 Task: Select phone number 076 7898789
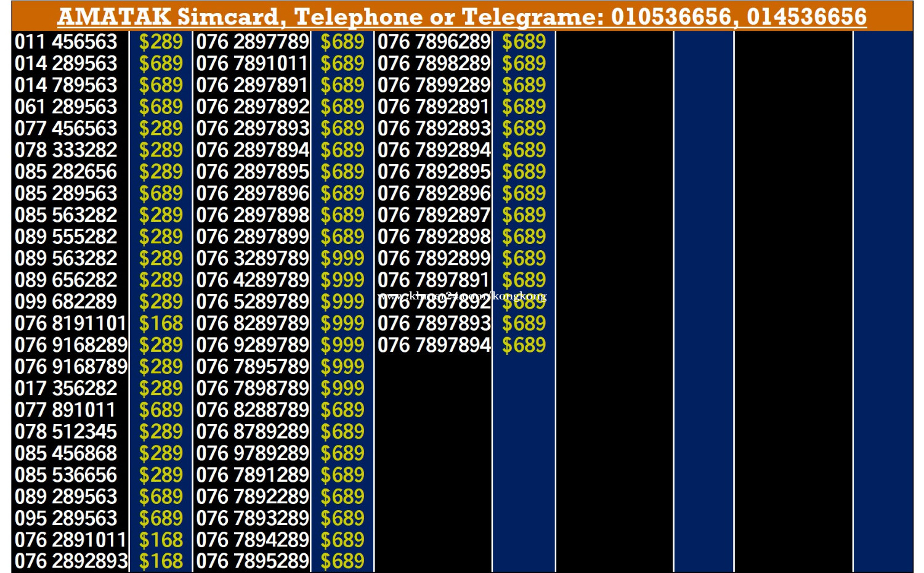[253, 389]
